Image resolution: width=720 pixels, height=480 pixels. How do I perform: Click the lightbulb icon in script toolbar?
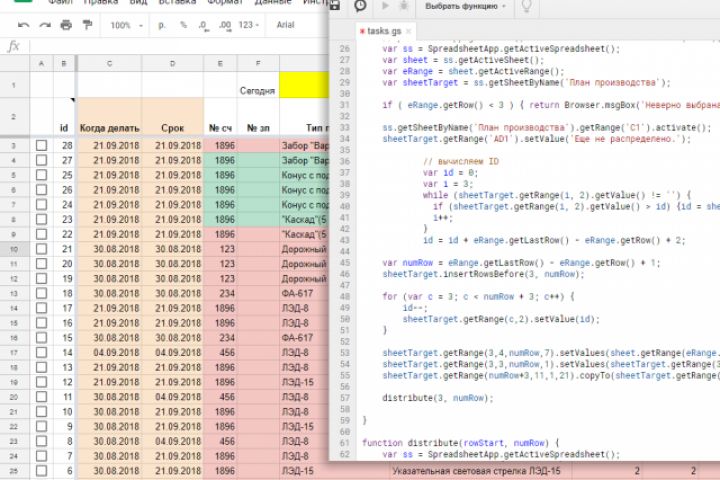[526, 6]
